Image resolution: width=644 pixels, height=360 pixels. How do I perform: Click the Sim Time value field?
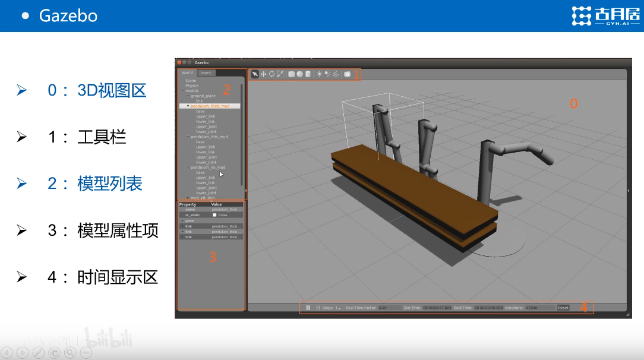pyautogui.click(x=437, y=308)
